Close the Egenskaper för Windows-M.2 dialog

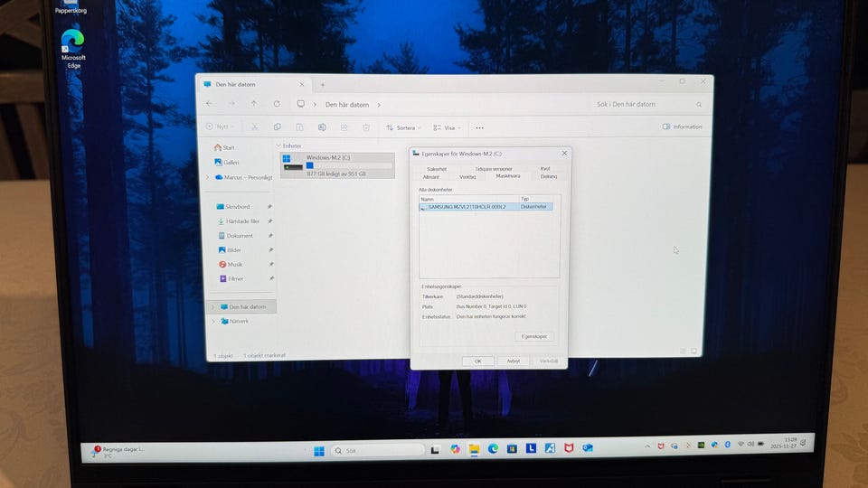pyautogui.click(x=564, y=154)
